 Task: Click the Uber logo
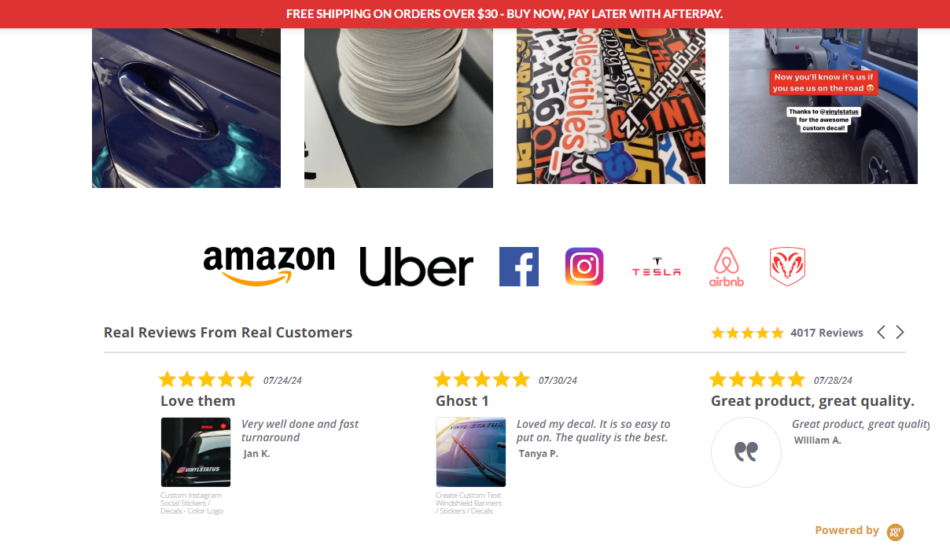(417, 267)
